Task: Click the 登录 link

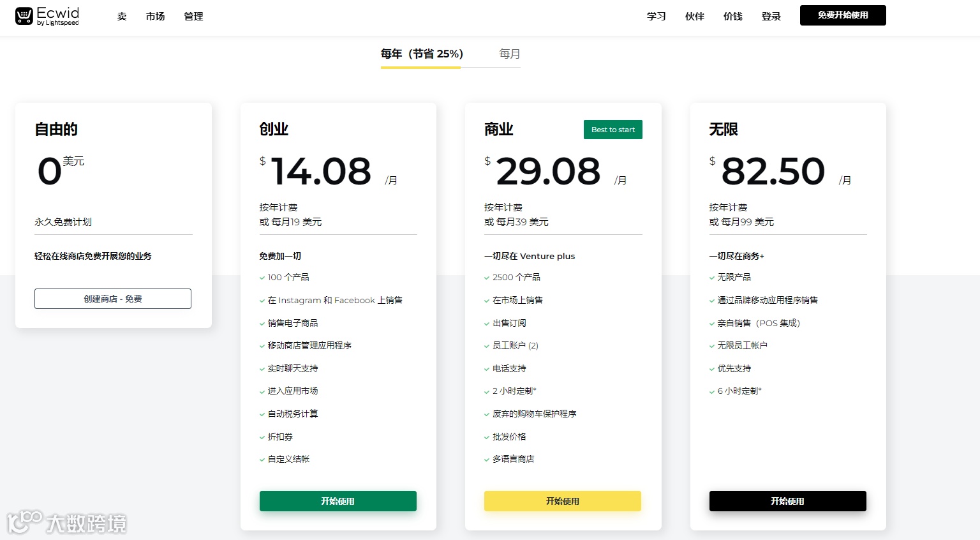Action: (770, 17)
